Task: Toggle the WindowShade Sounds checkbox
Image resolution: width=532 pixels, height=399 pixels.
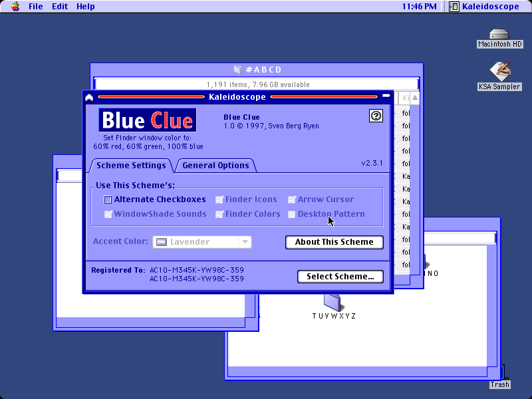Action: (x=108, y=214)
